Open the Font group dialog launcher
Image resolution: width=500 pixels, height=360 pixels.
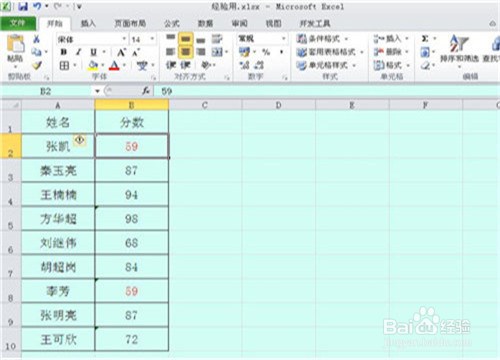(154, 77)
